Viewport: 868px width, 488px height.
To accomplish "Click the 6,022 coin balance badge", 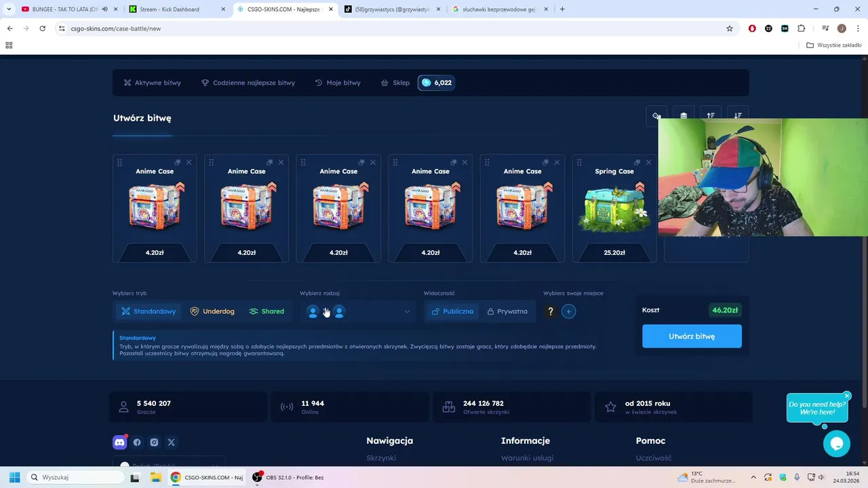I will click(436, 83).
